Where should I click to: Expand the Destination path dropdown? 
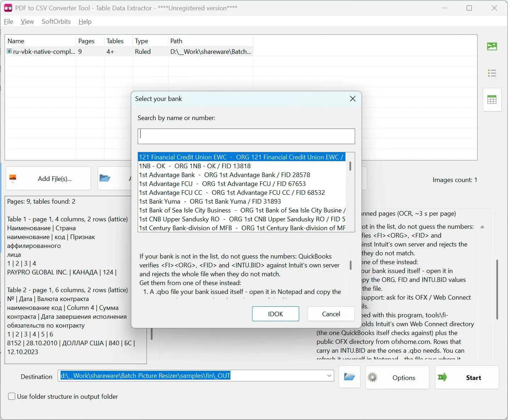(x=329, y=376)
